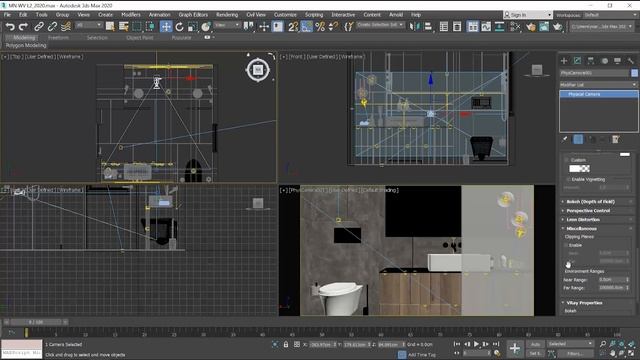Image resolution: width=640 pixels, height=360 pixels.
Task: Switch to the Freeform ribbon tab
Action: (x=58, y=38)
